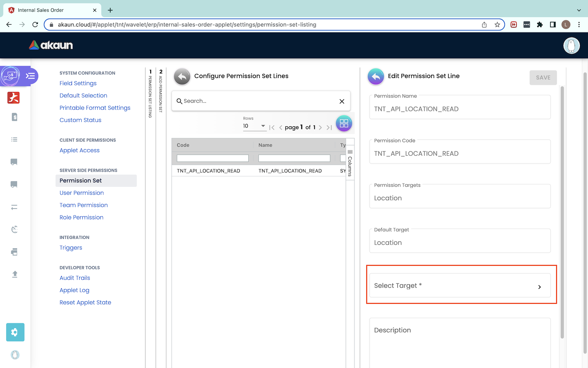Click the upload icon in the left sidebar
The image size is (588, 368).
tap(15, 274)
